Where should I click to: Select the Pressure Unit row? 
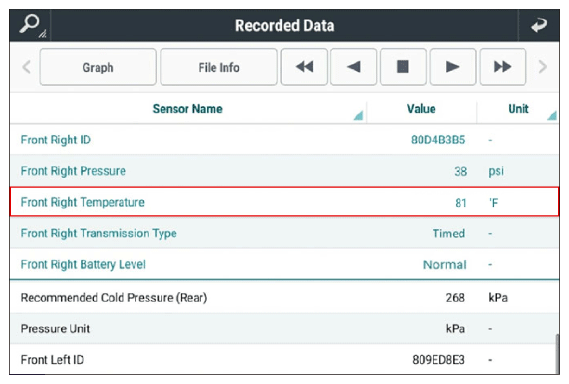point(284,329)
